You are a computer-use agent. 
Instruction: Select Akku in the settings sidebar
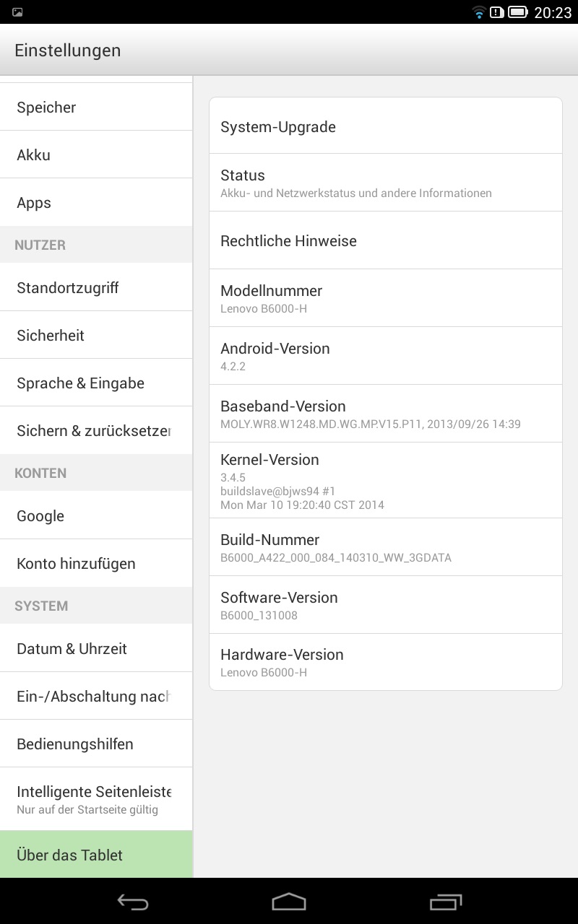click(x=96, y=154)
